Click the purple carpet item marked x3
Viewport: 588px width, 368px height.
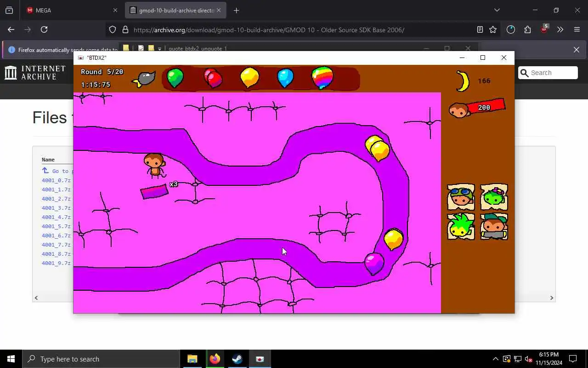point(154,191)
